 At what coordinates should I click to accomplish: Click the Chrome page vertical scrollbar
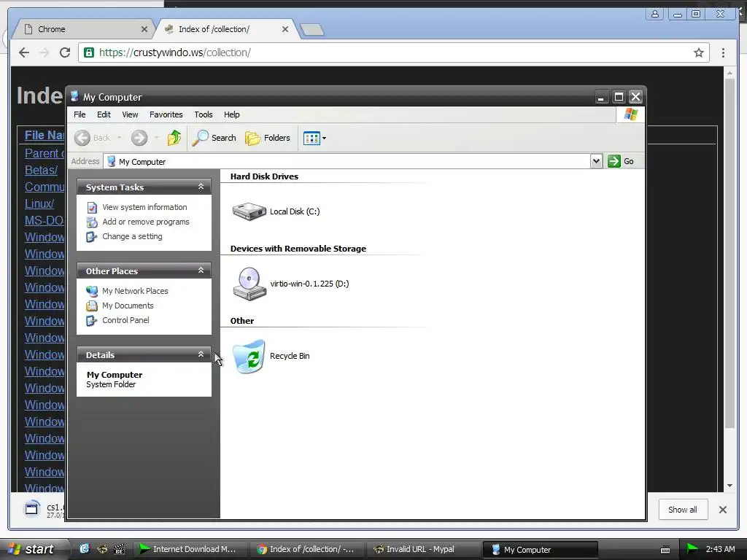pos(729,252)
